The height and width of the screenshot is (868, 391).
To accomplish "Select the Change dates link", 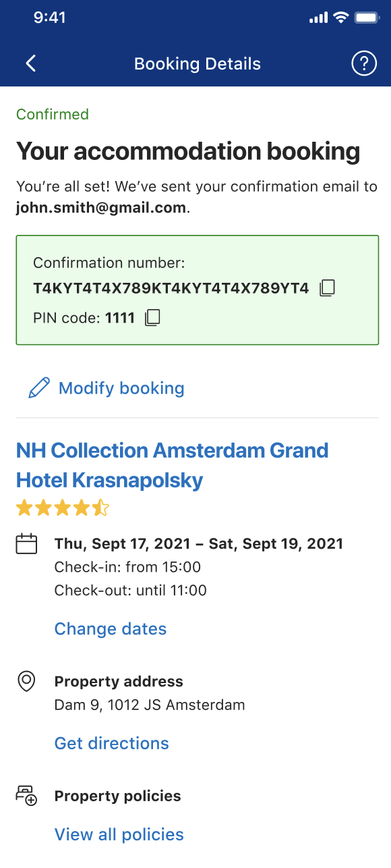I will coord(111,629).
